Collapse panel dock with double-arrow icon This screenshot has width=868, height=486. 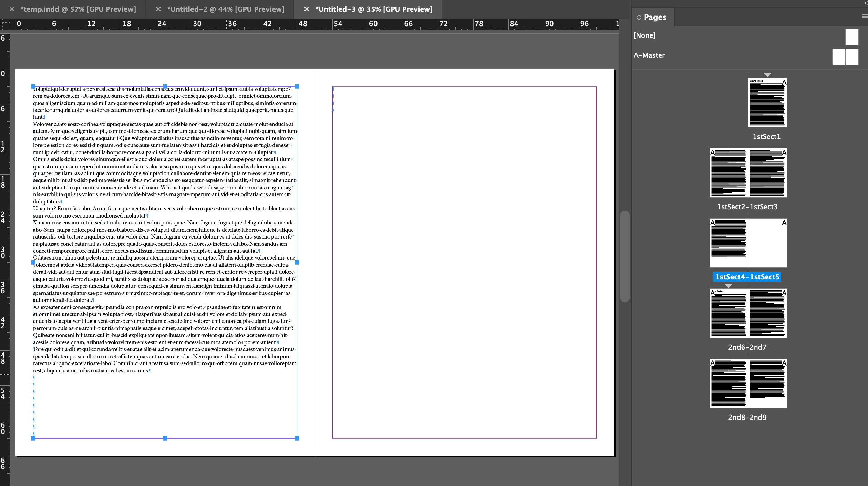coord(865,3)
